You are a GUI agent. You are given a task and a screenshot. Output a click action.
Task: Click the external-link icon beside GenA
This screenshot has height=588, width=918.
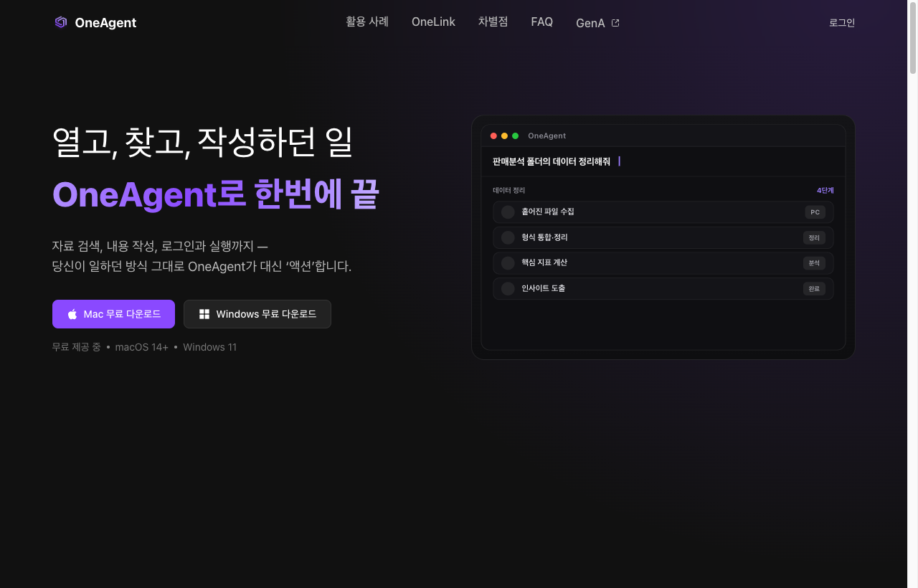(x=615, y=23)
